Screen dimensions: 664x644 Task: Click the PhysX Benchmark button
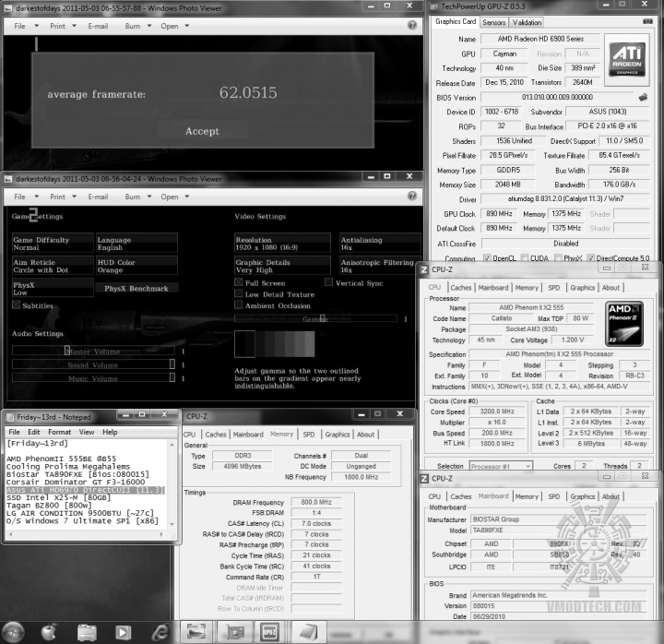(x=136, y=288)
